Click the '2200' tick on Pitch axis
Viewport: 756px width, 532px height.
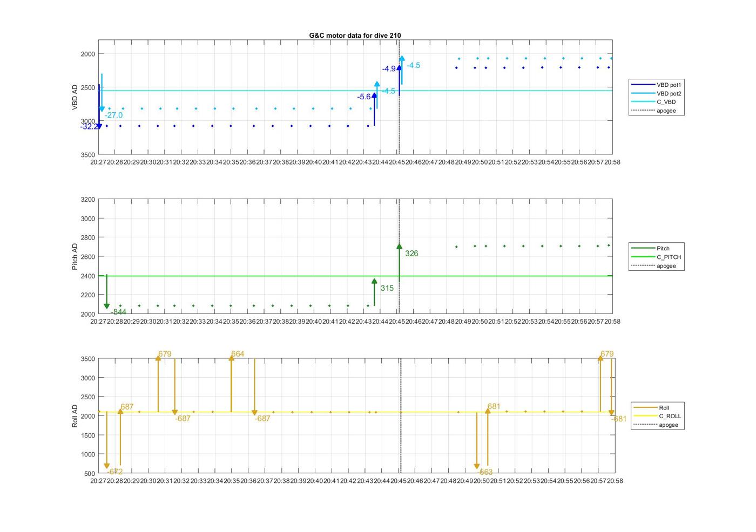click(88, 295)
